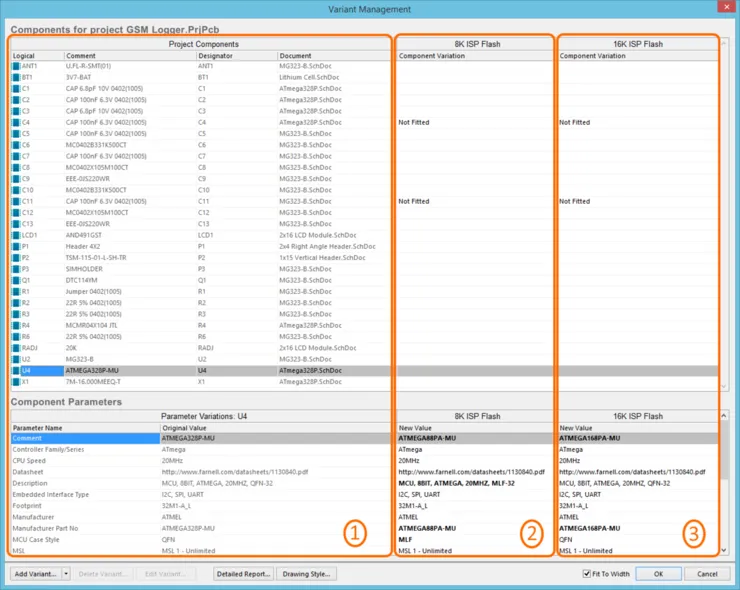
Task: Click the component icon beside U2
Action: 16,359
